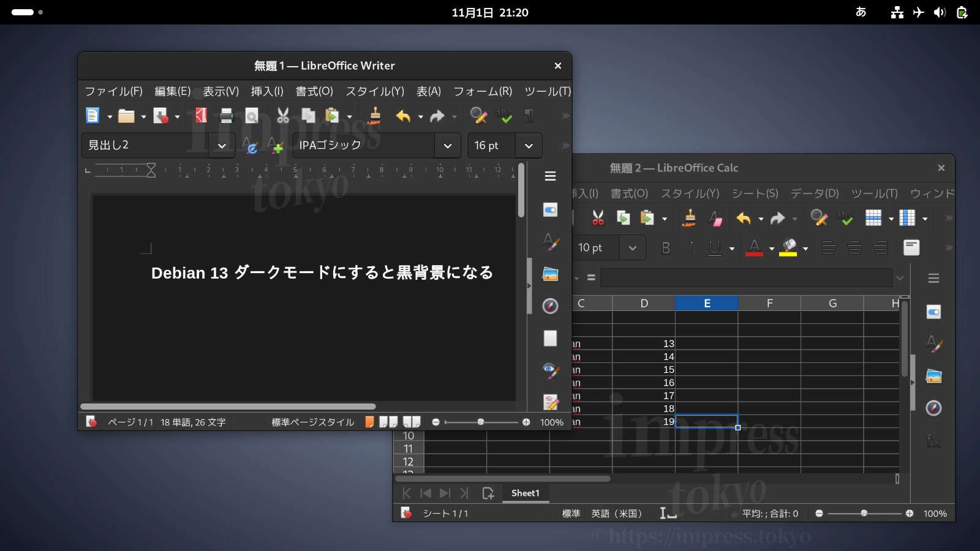Click Writer zoom slider handle
980x551 pixels.
pos(481,422)
